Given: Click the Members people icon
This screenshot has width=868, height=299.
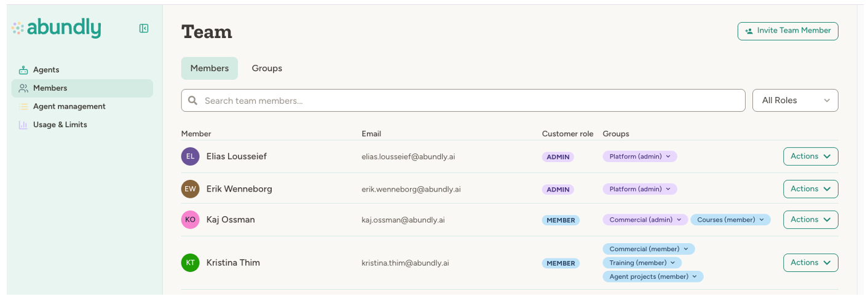Looking at the screenshot, I should (x=23, y=88).
